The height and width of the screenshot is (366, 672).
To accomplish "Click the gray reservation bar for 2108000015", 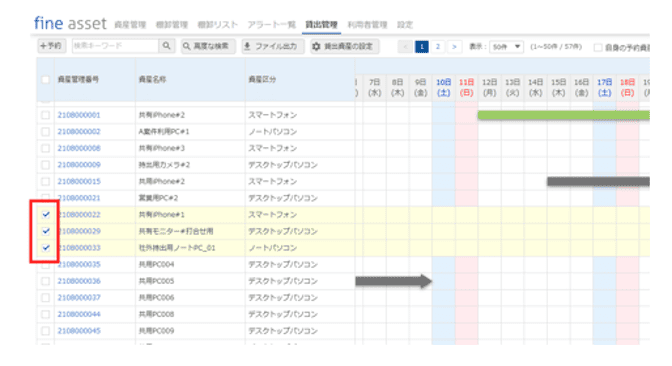I will [x=598, y=181].
